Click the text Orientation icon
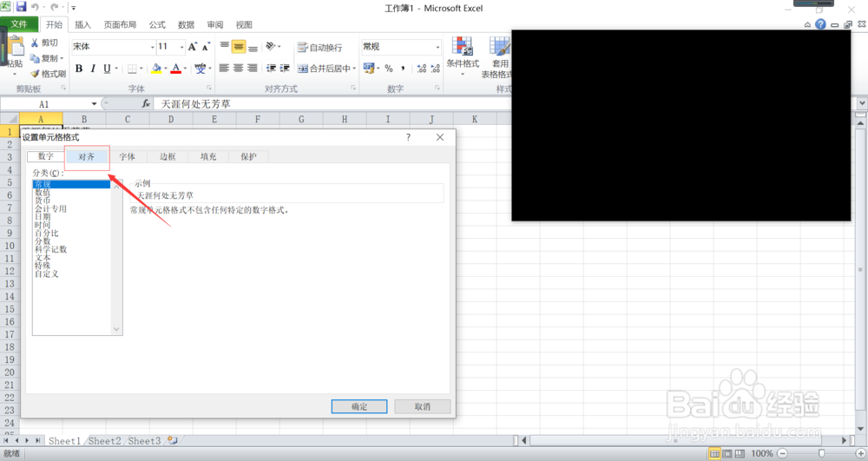The image size is (868, 461). pyautogui.click(x=270, y=47)
